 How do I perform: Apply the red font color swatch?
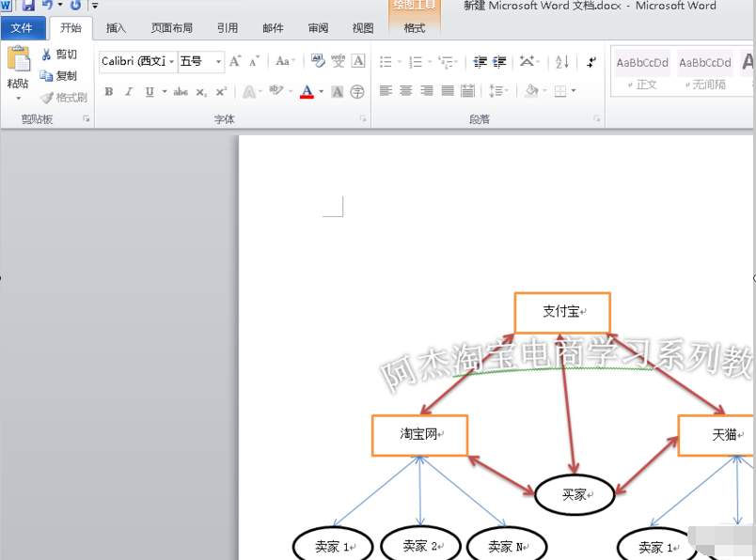307,92
